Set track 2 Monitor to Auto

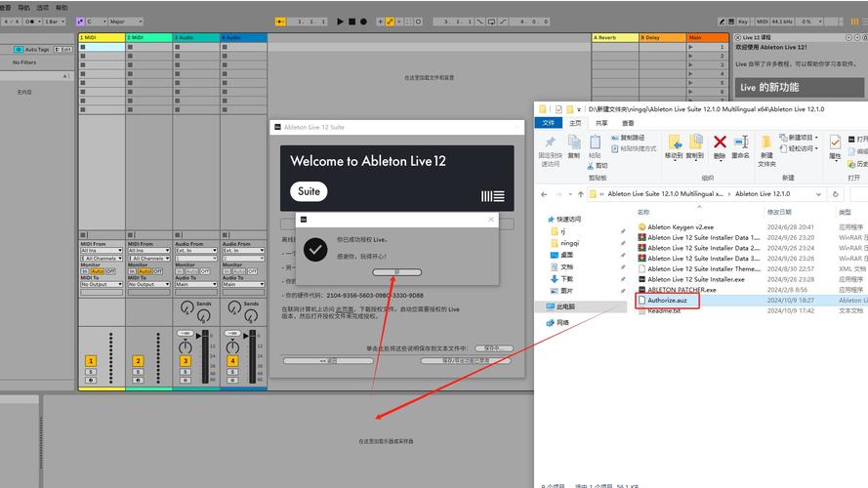145,271
